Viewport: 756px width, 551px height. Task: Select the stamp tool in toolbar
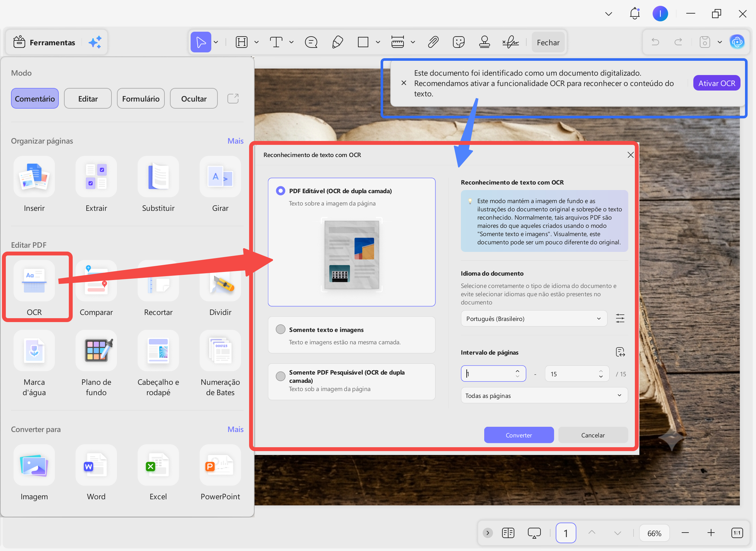click(x=484, y=42)
